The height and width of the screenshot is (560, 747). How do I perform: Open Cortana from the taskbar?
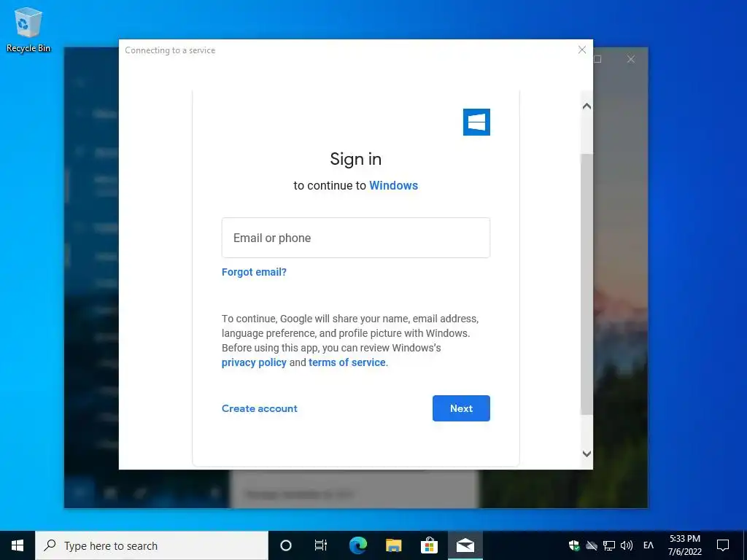pyautogui.click(x=285, y=545)
